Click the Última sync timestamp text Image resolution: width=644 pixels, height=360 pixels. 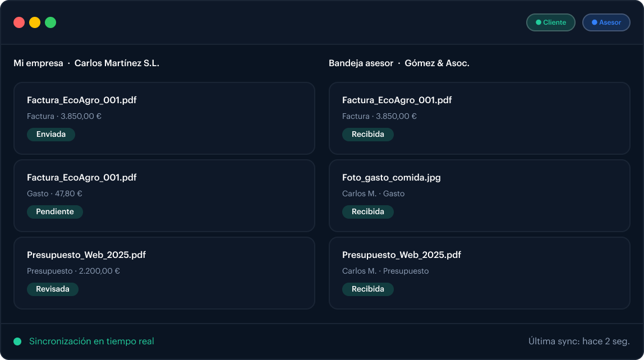pyautogui.click(x=579, y=341)
